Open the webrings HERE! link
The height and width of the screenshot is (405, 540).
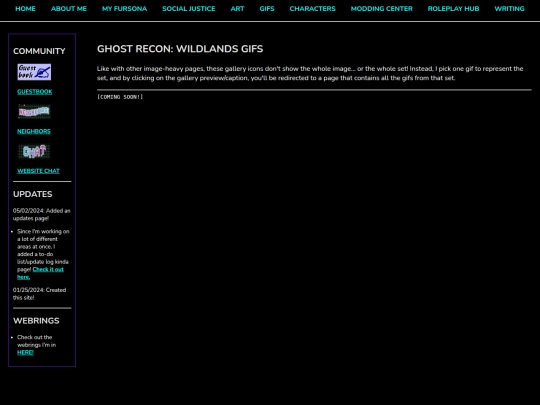(x=25, y=352)
